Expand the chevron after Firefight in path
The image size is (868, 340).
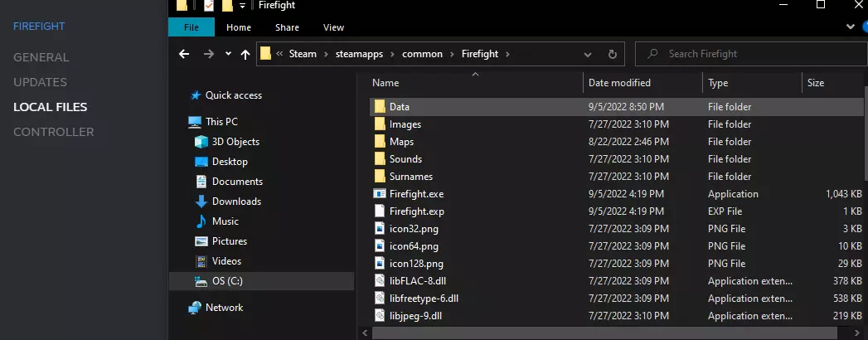(507, 54)
